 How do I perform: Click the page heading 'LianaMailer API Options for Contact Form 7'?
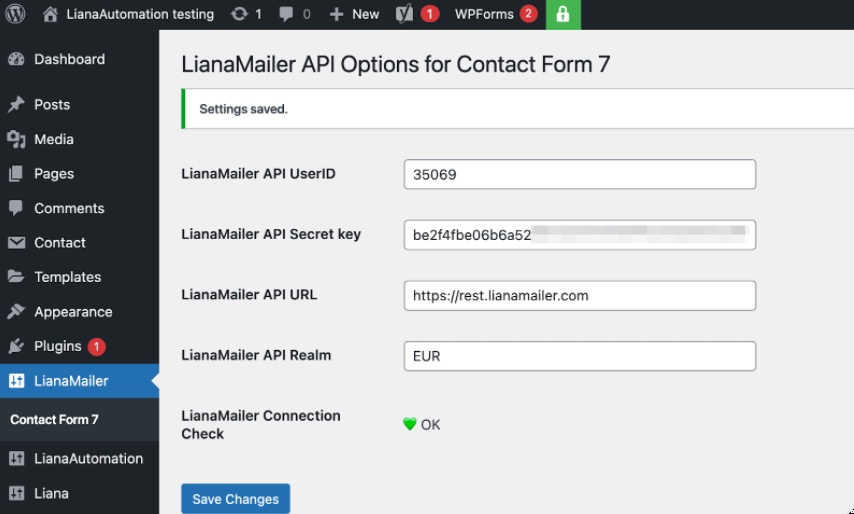coord(395,64)
